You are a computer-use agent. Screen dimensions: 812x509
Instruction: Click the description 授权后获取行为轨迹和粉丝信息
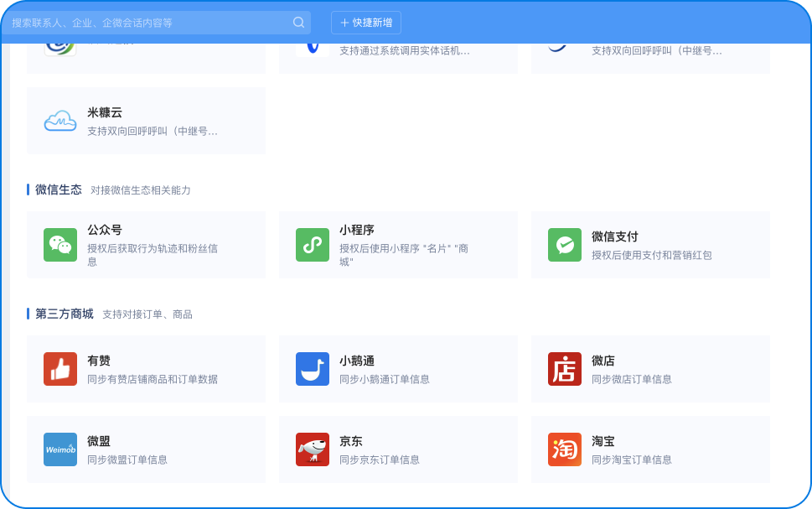pos(153,255)
